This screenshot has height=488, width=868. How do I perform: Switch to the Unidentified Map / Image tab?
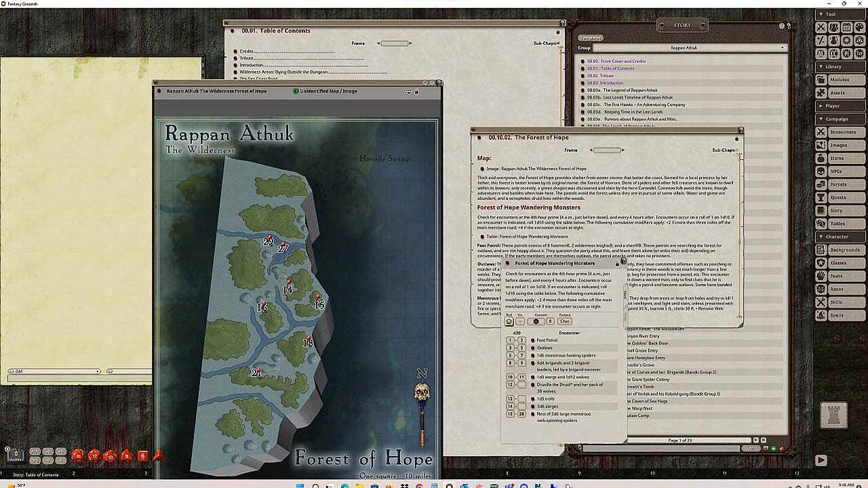[328, 91]
